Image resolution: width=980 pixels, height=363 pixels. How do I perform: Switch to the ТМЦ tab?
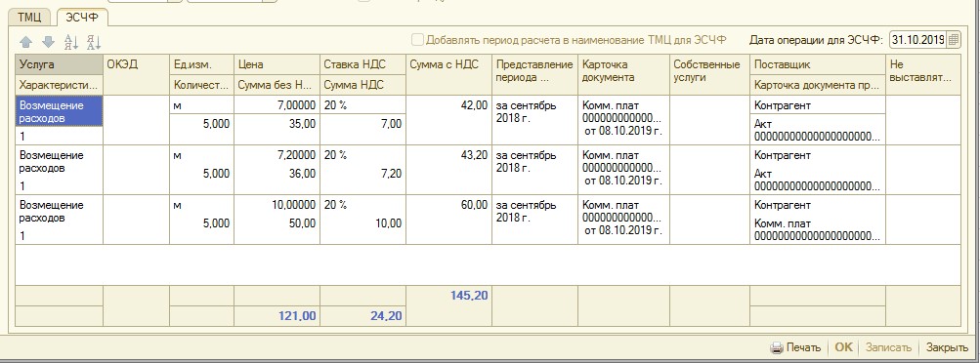click(28, 17)
